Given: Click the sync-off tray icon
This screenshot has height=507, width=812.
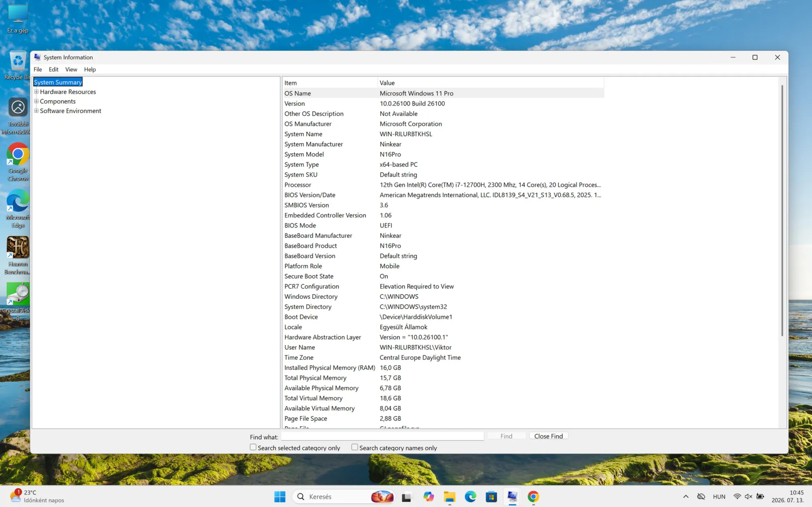Looking at the screenshot, I should (x=701, y=496).
